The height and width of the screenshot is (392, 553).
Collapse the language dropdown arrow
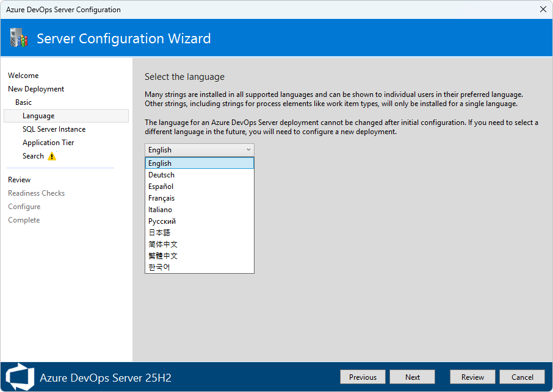(x=248, y=150)
